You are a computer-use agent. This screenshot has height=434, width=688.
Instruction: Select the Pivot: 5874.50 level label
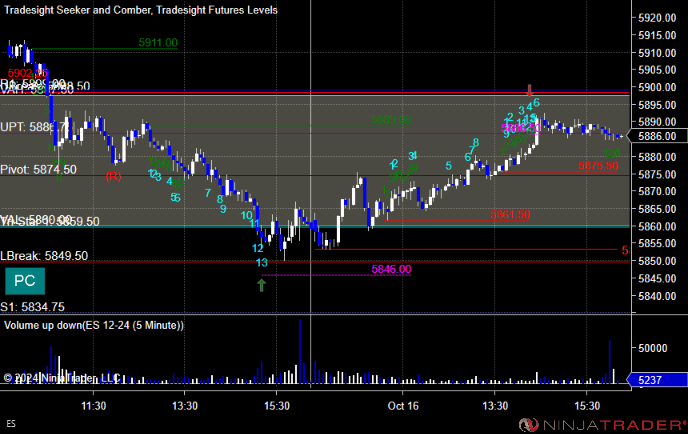pyautogui.click(x=39, y=169)
